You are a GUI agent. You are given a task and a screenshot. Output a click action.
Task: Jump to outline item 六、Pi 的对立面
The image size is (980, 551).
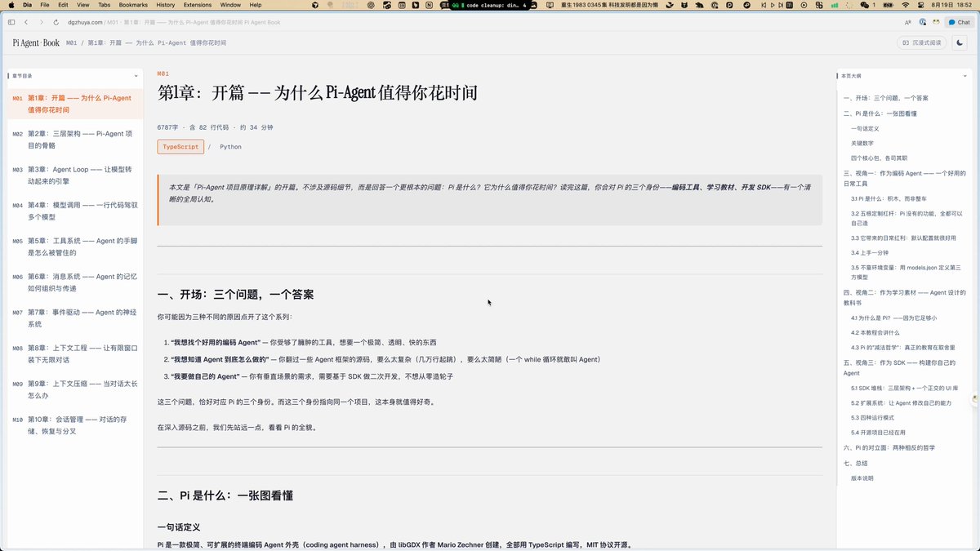(x=889, y=447)
